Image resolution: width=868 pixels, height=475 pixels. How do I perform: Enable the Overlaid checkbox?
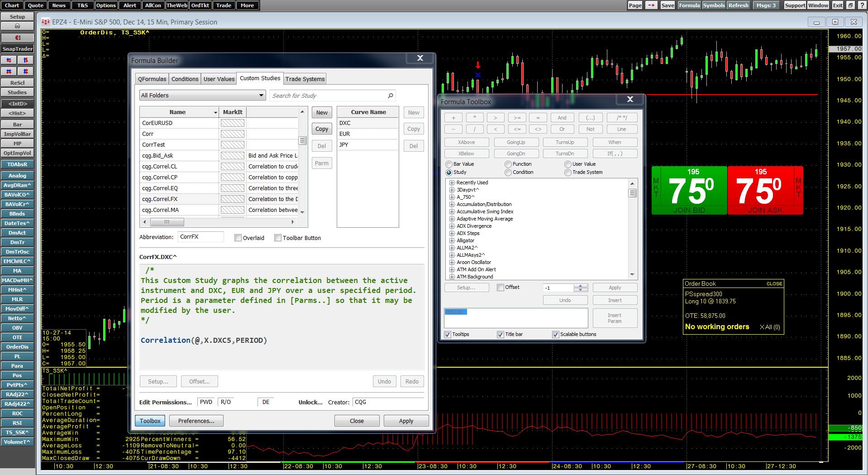pyautogui.click(x=238, y=238)
